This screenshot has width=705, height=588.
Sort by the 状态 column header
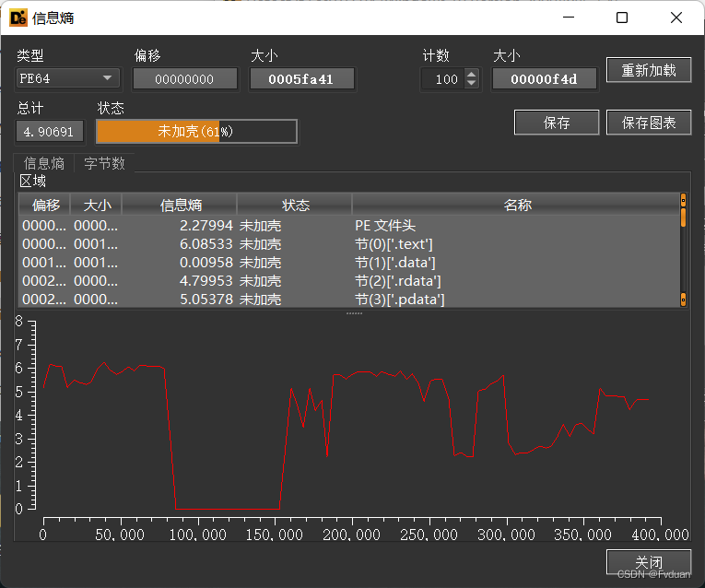click(295, 205)
